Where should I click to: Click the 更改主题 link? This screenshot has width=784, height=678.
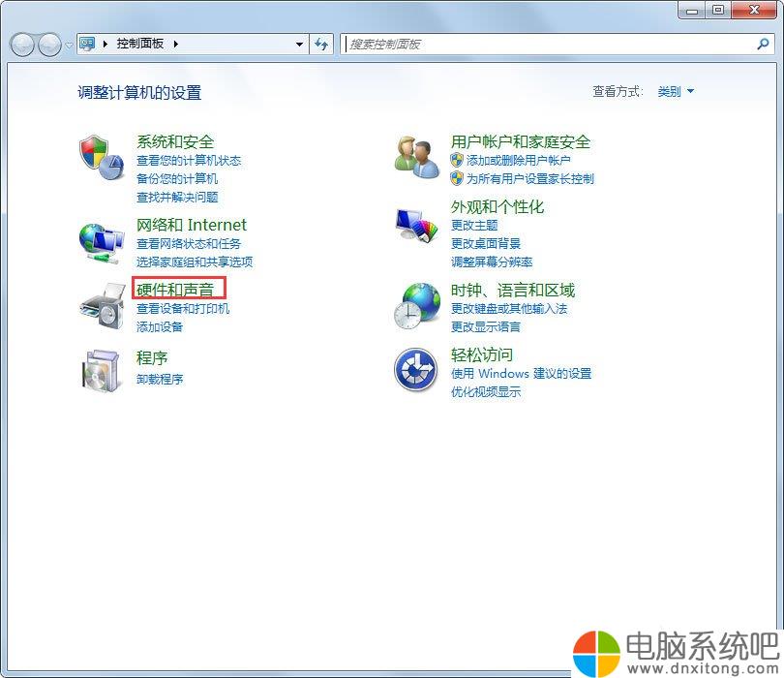pos(474,225)
